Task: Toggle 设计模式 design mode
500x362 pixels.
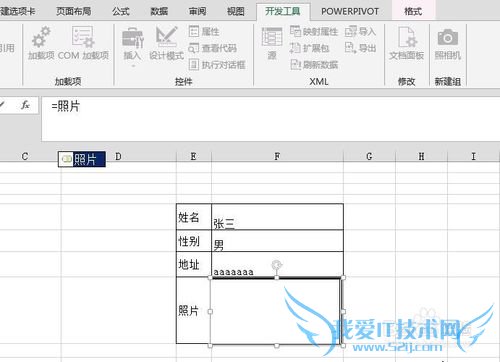Action: [166, 44]
